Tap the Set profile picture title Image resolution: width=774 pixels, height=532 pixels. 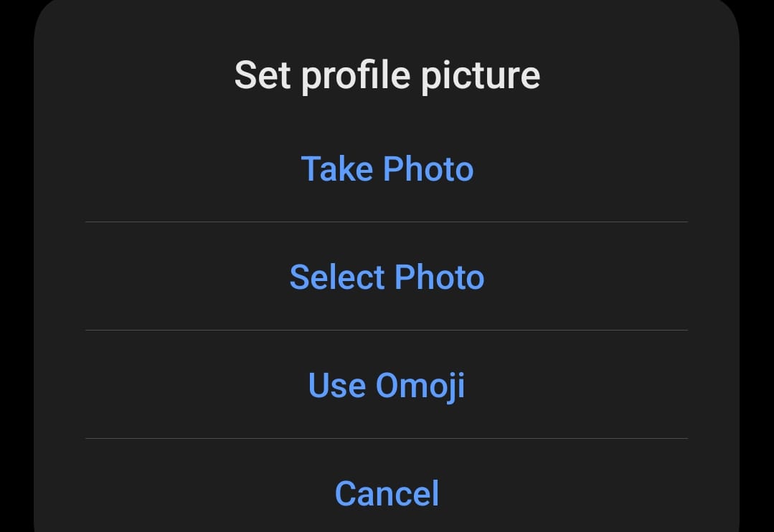tap(387, 74)
